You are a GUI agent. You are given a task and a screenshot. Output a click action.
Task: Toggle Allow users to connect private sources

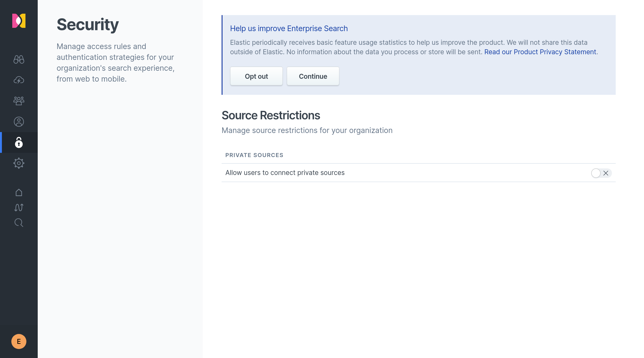coord(601,173)
